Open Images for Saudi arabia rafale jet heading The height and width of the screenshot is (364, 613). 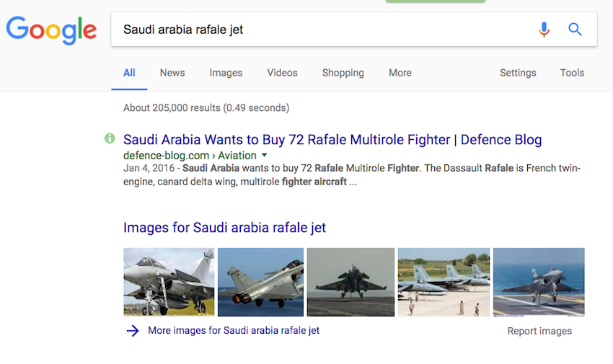(224, 228)
